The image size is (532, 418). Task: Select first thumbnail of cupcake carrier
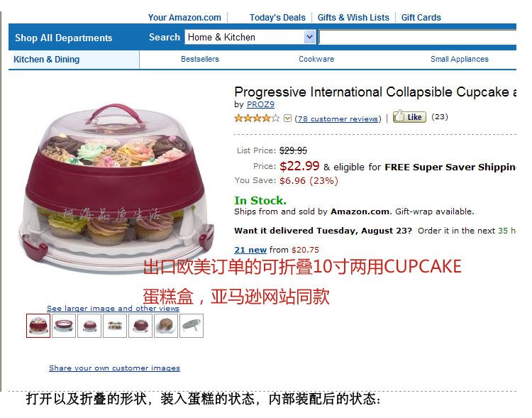pyautogui.click(x=38, y=326)
